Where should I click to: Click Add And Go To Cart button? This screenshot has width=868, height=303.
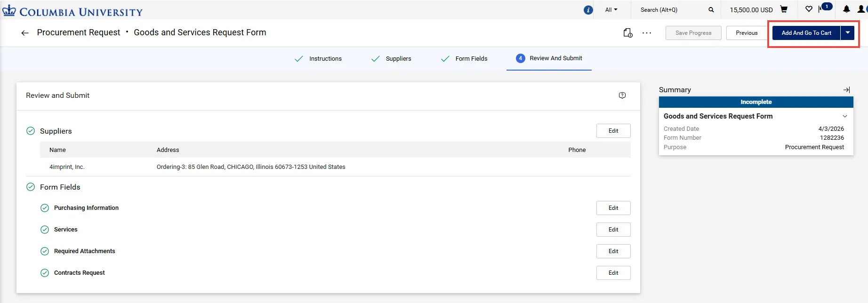[806, 33]
